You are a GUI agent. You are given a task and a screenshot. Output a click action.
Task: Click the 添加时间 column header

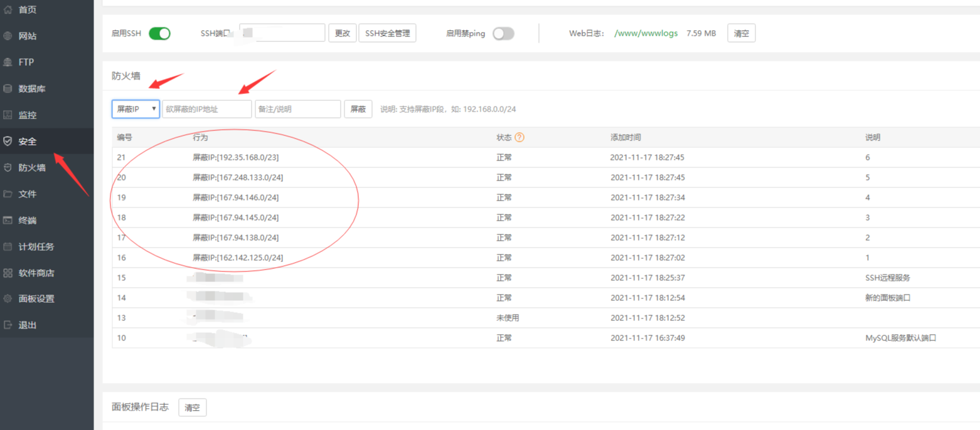pos(626,137)
